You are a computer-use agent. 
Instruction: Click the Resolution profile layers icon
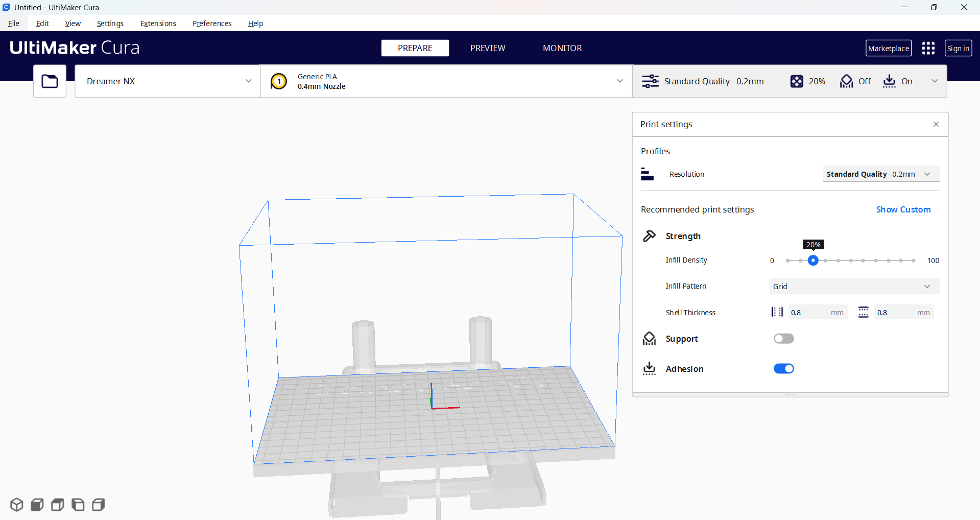pyautogui.click(x=647, y=174)
